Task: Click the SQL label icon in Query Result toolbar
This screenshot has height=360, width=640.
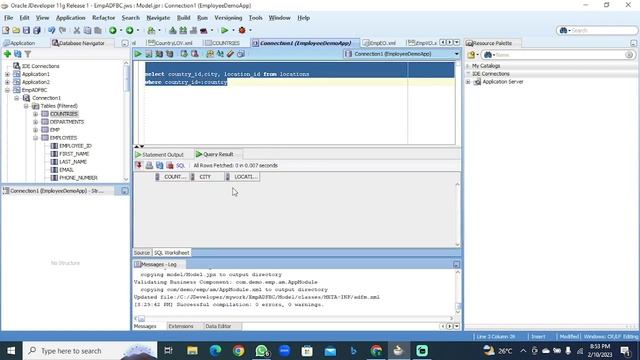Action: coord(180,165)
